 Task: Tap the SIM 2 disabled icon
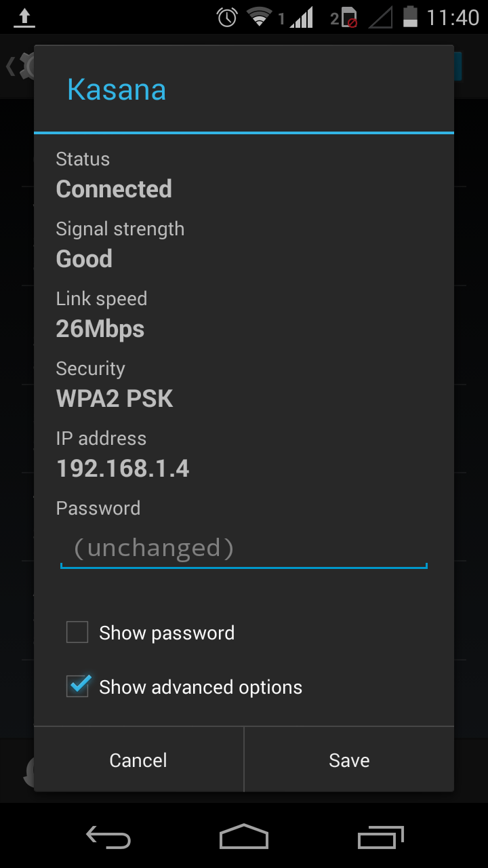pos(346,16)
